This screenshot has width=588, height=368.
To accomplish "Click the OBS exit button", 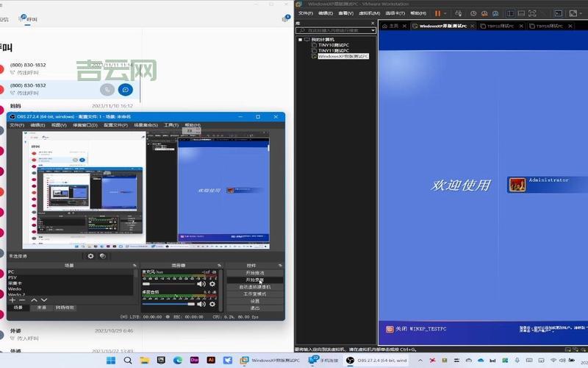I will [x=255, y=308].
